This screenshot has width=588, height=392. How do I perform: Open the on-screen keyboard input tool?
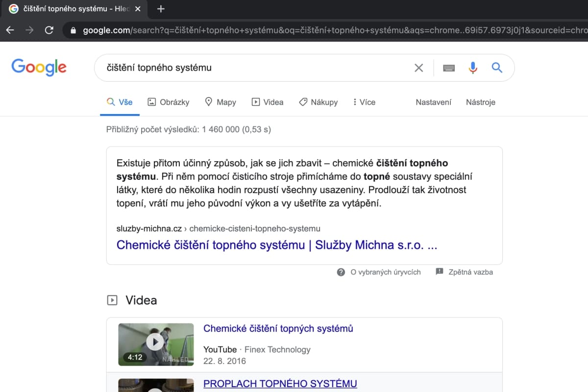[449, 68]
